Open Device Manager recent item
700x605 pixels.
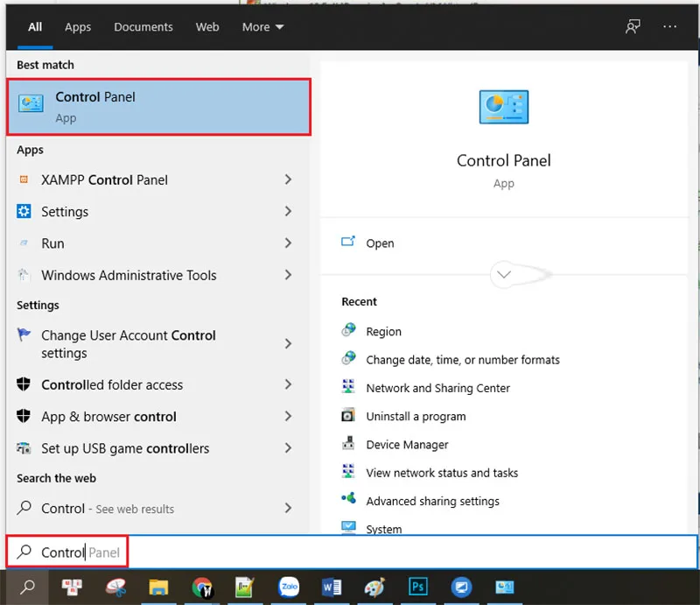coord(407,445)
